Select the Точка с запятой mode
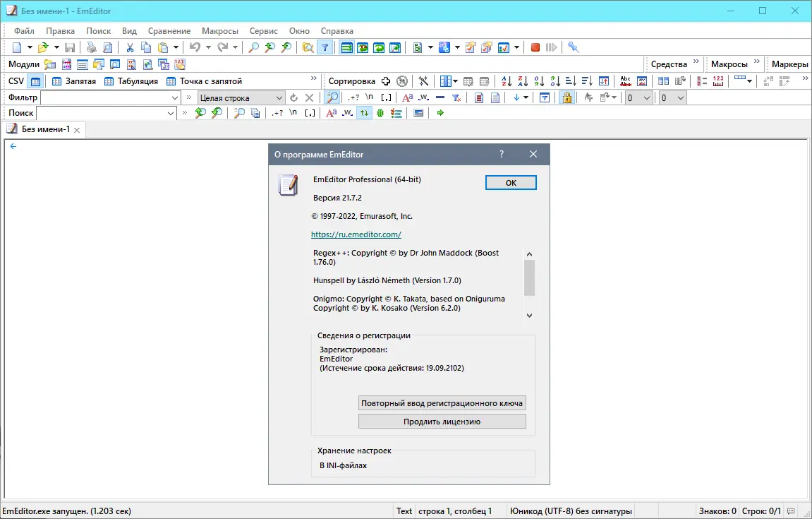This screenshot has height=519, width=812. coord(204,81)
